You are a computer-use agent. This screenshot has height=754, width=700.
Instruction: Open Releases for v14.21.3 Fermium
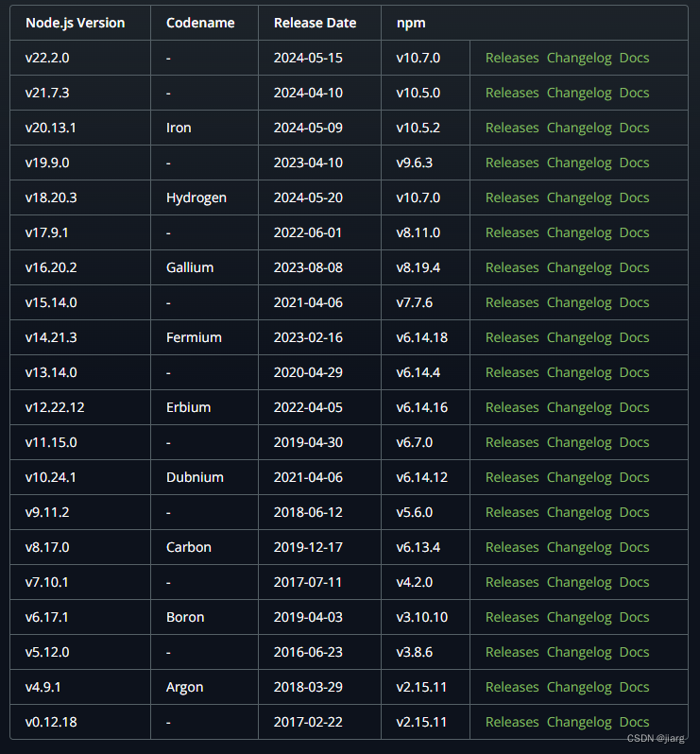click(x=512, y=337)
